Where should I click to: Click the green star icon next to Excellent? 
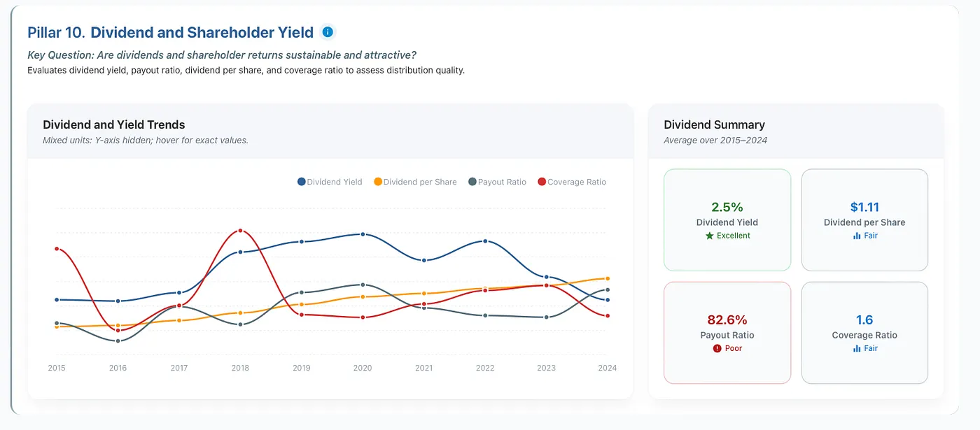coord(710,236)
